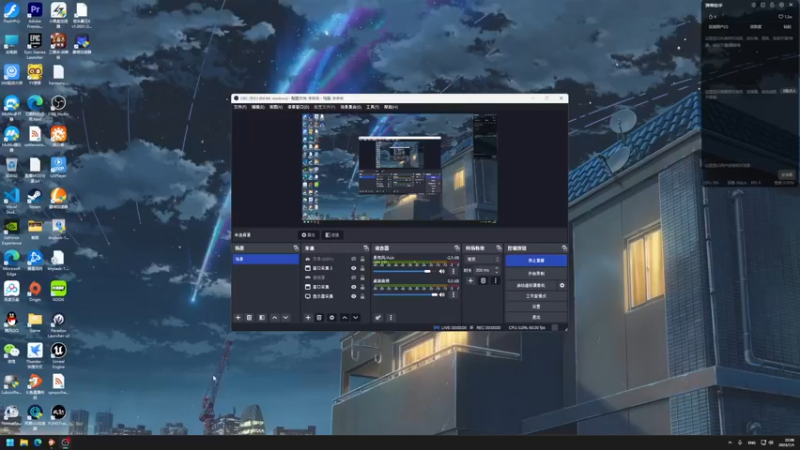This screenshot has height=450, width=800.
Task: Open the Epic Games Launcher desktop icon
Action: (35, 46)
